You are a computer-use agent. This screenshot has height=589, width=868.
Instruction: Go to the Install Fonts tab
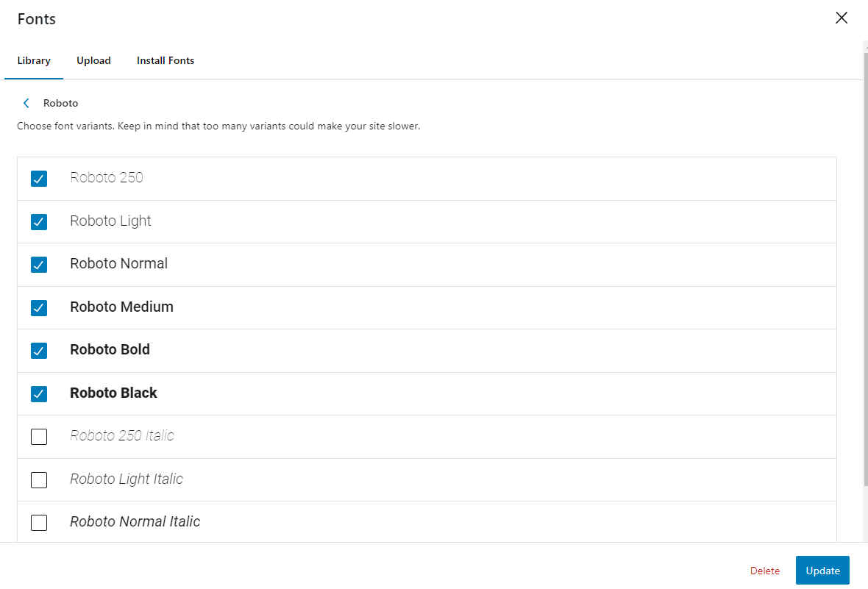click(x=166, y=60)
